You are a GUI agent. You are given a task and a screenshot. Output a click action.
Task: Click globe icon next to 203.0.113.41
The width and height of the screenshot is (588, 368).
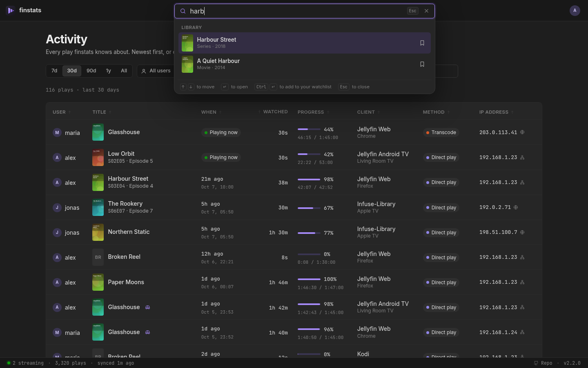pos(522,132)
